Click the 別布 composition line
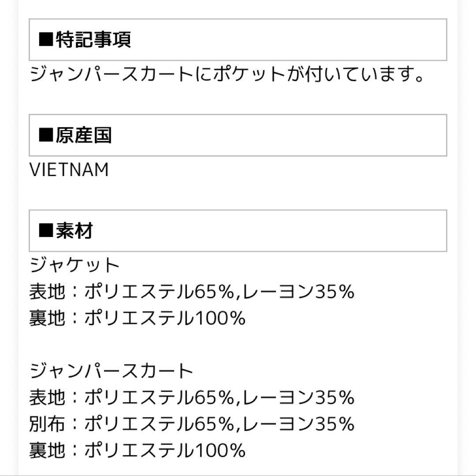 (192, 424)
